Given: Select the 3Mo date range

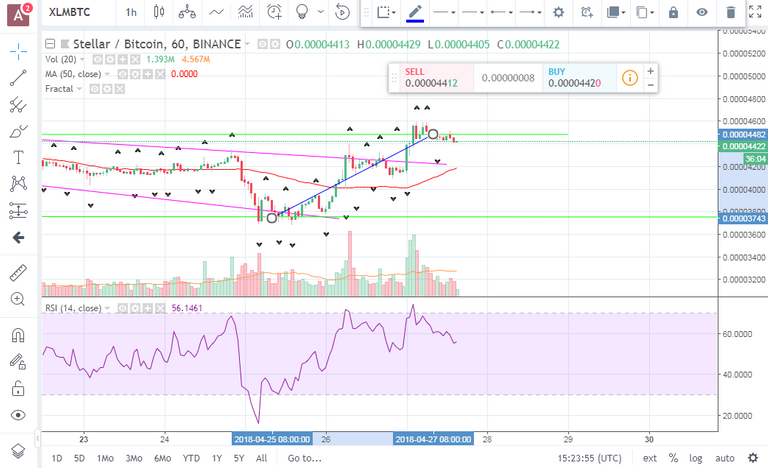Looking at the screenshot, I should [134, 458].
